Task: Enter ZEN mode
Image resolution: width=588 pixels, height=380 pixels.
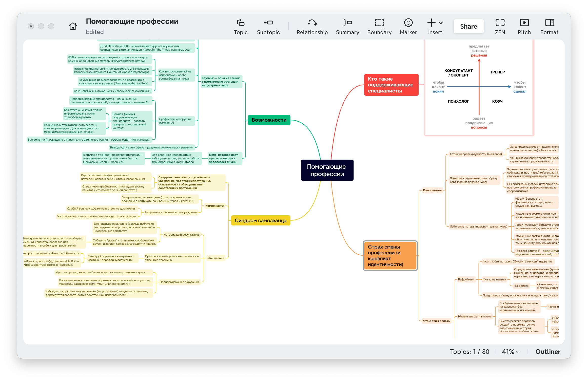Action: (x=500, y=23)
